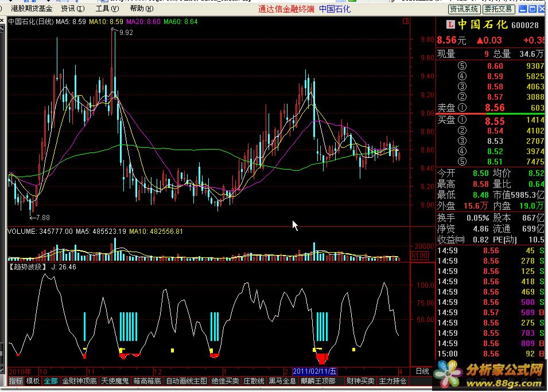Image resolution: width=548 pixels, height=392 pixels.
Task: Open the 帮助(H) menu
Action: tap(142, 9)
